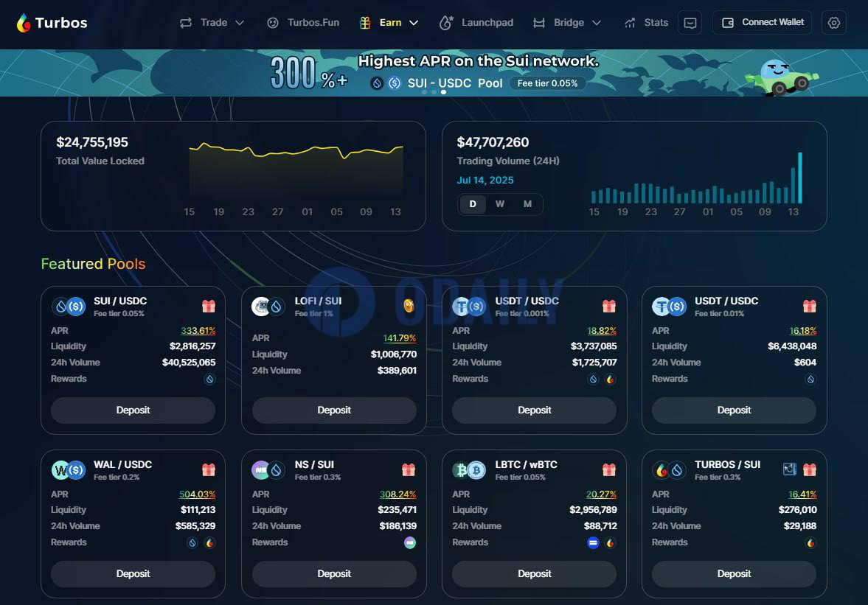Click the Launchpad rocket icon
This screenshot has width=868, height=605.
pos(445,23)
